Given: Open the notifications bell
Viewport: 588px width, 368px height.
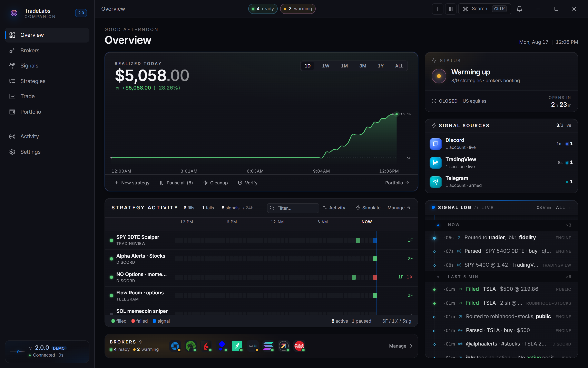Looking at the screenshot, I should 519,9.
